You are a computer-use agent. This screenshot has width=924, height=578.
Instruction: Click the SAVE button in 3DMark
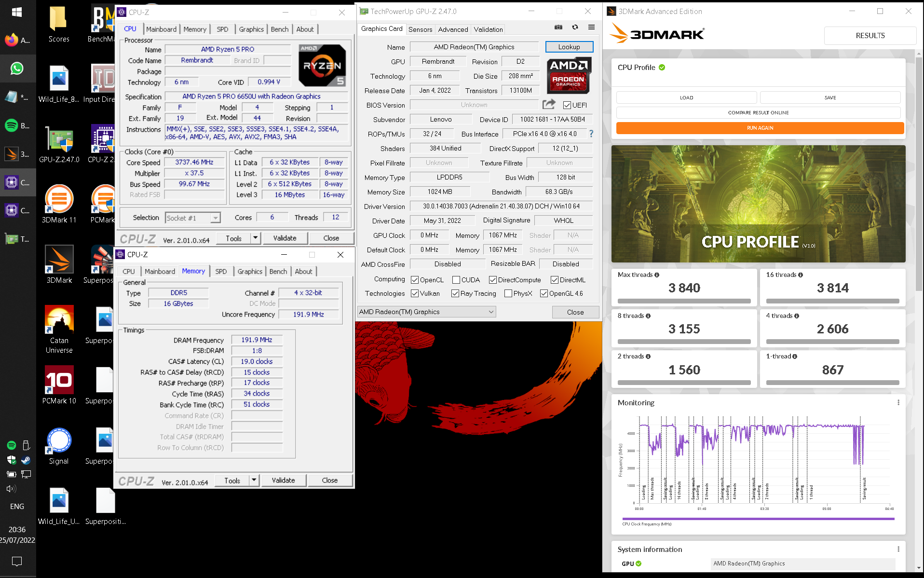[830, 97]
